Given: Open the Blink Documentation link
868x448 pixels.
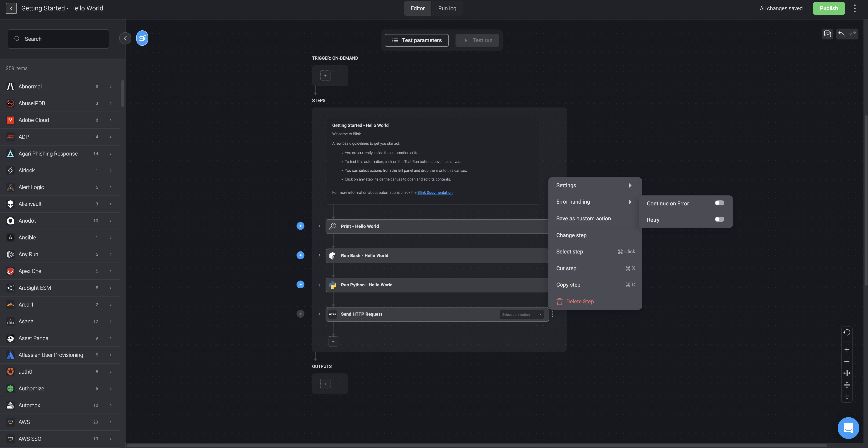Looking at the screenshot, I should point(435,193).
